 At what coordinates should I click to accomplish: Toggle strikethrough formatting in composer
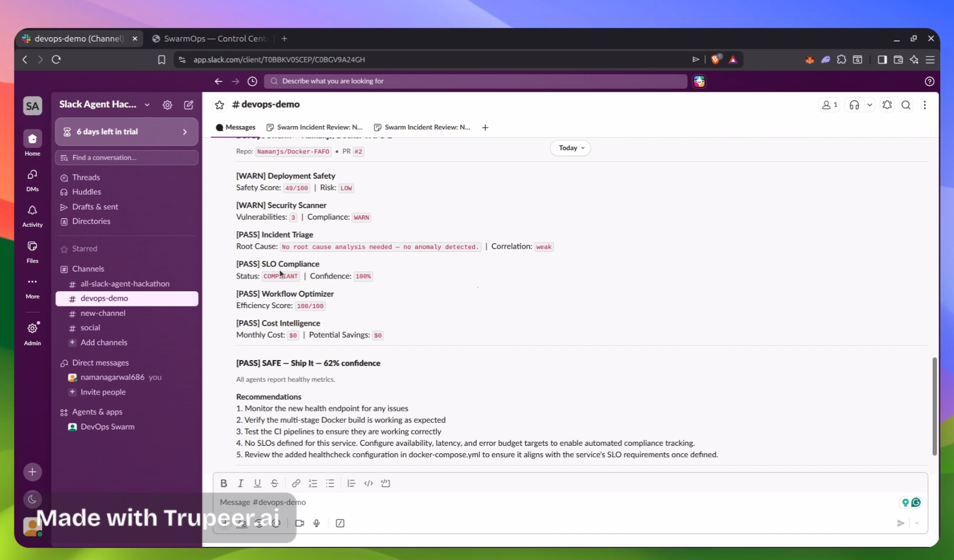pyautogui.click(x=274, y=484)
